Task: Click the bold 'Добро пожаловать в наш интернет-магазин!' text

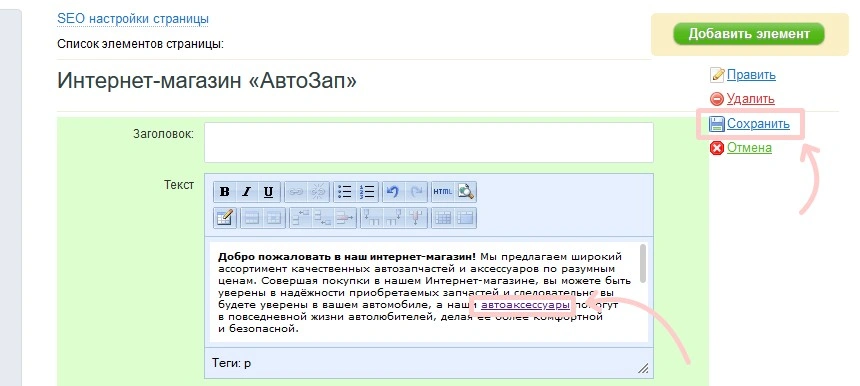Action: [348, 256]
